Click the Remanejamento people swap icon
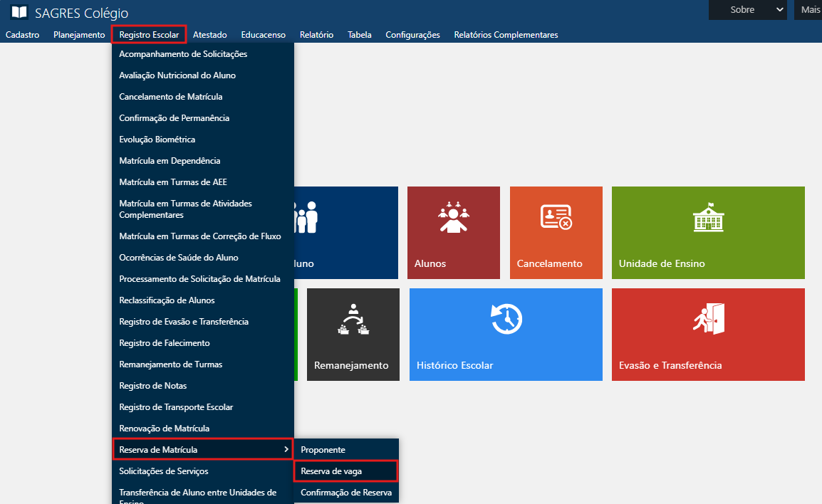This screenshot has width=822, height=504. 353,319
